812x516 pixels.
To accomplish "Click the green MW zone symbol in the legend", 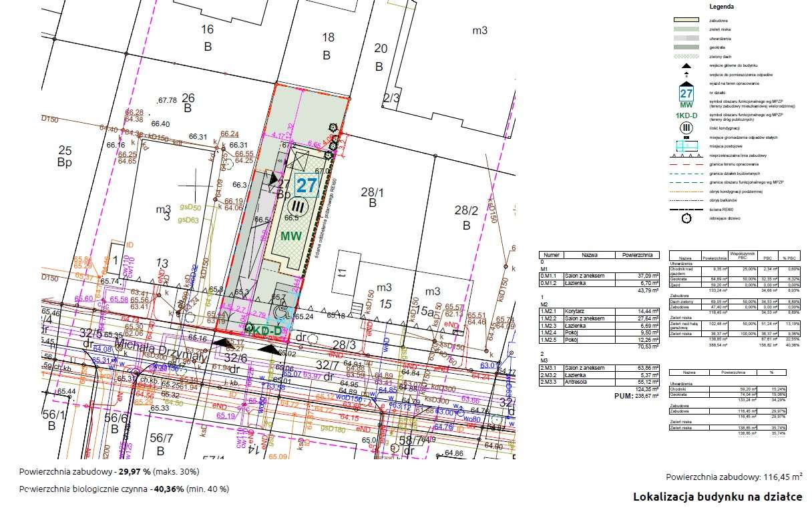I will 686,105.
